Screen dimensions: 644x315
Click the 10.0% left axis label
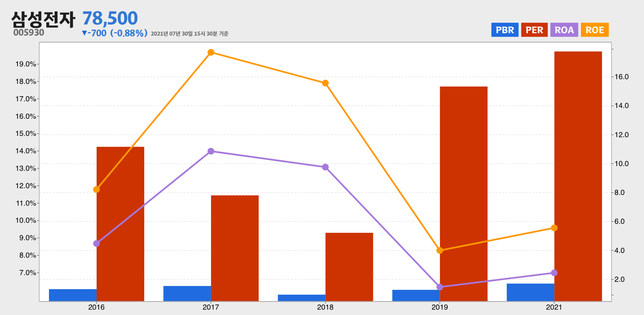(x=26, y=220)
